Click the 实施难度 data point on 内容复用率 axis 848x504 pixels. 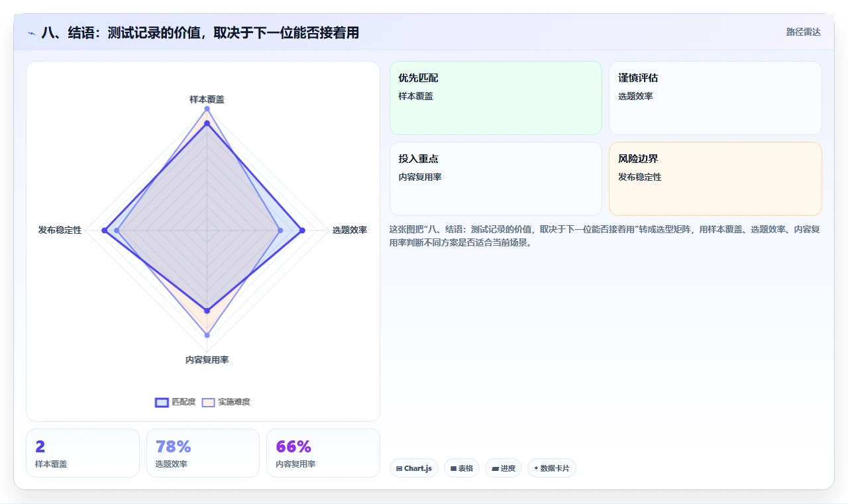[x=207, y=335]
